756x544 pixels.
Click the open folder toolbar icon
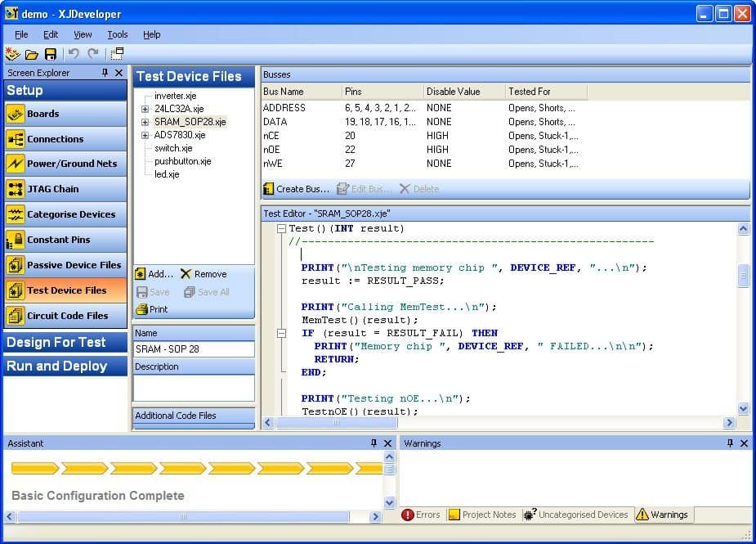click(x=31, y=54)
